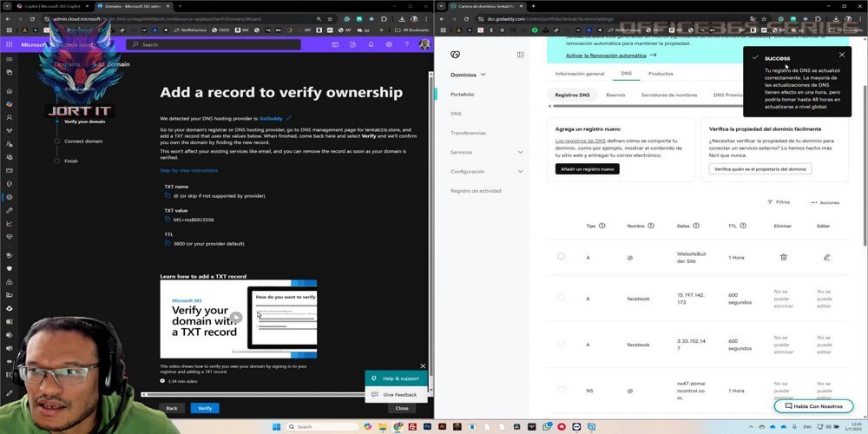
Task: Click the Close button in wizard
Action: [x=402, y=408]
